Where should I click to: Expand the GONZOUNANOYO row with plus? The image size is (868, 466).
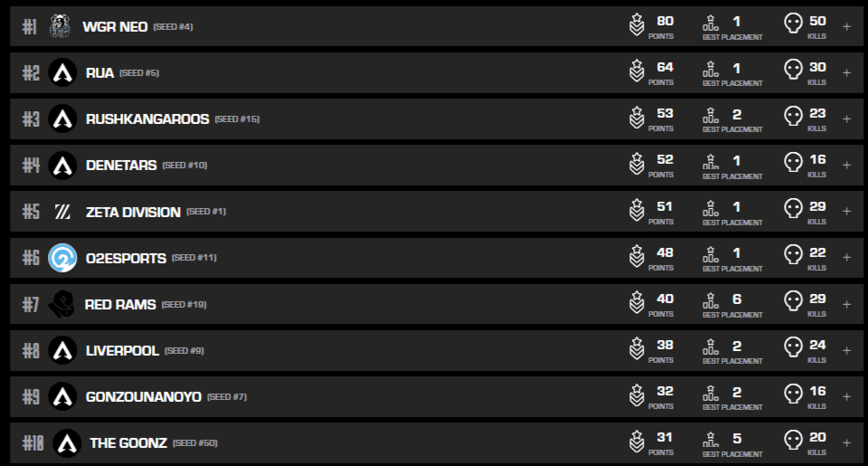[846, 396]
